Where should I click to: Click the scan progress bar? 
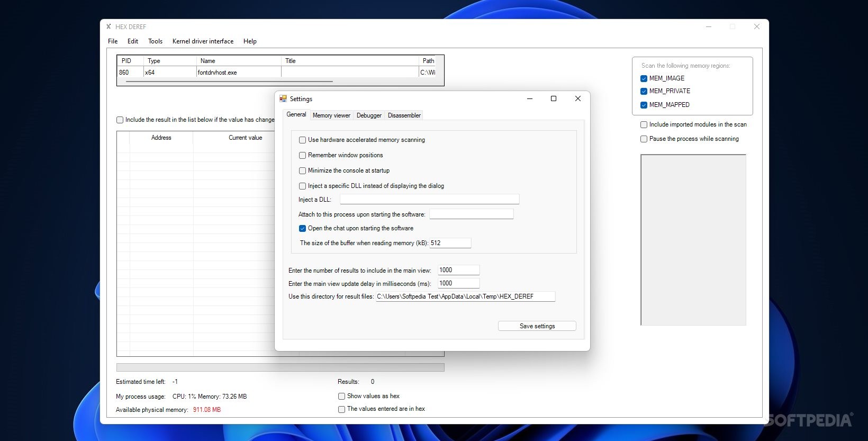(280, 367)
